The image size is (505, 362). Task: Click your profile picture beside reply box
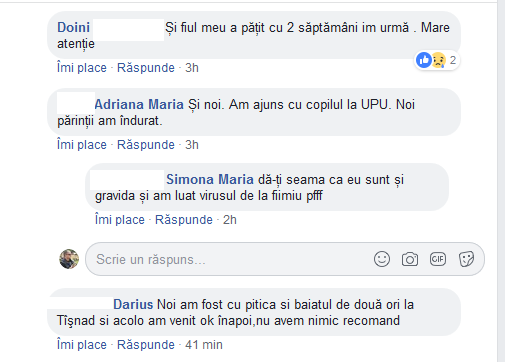coord(69,259)
